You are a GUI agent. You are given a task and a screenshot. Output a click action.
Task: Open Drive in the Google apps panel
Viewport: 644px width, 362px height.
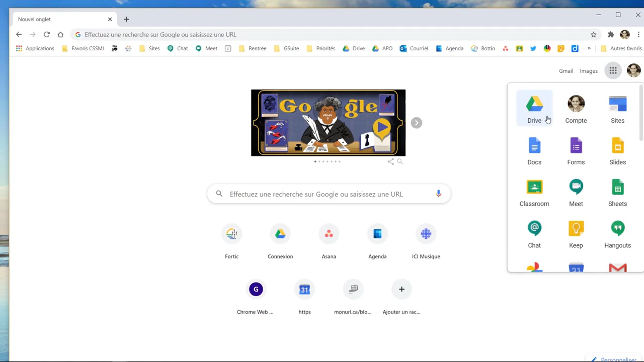coord(534,108)
